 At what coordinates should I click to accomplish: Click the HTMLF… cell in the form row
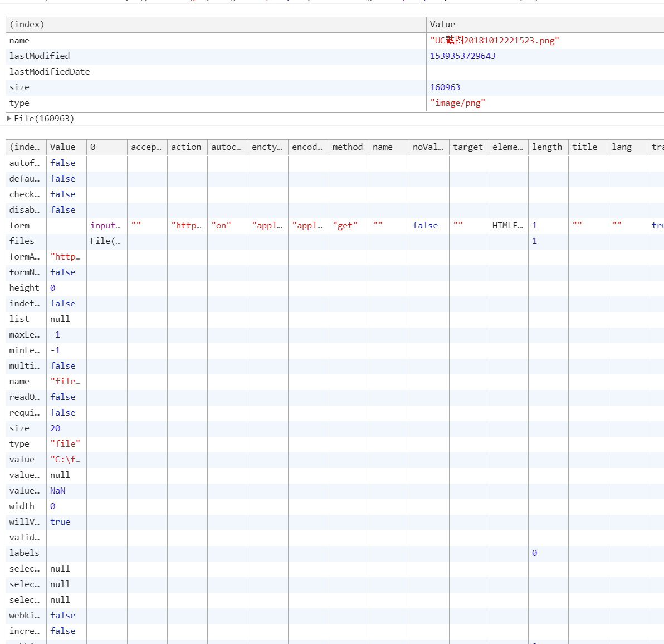[x=507, y=226]
